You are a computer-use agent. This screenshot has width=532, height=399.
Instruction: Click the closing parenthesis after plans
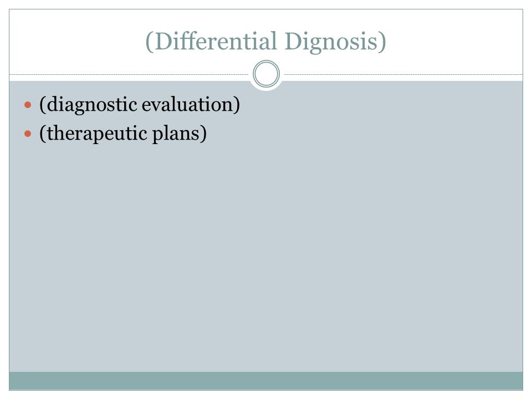203,134
